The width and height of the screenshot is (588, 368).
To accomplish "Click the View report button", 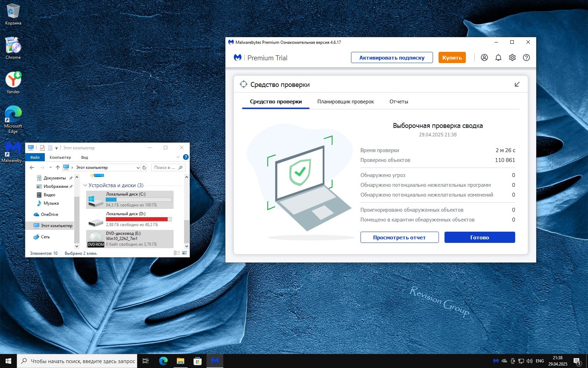I will (399, 237).
